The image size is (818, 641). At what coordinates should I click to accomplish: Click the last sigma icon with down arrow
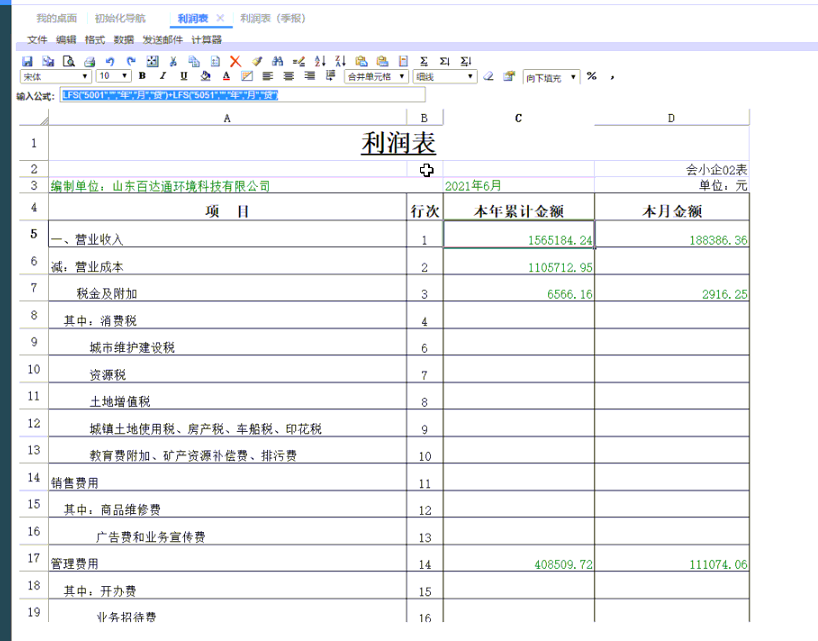tap(466, 62)
